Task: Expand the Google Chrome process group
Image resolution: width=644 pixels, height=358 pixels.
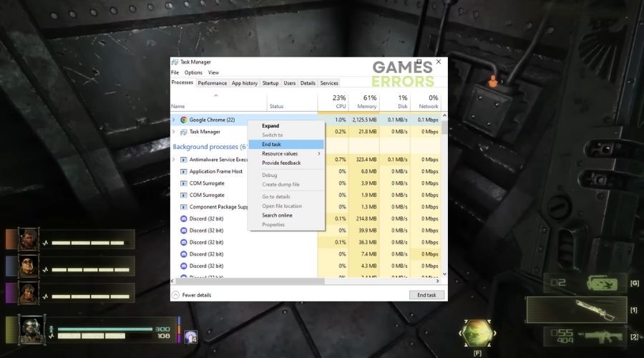Action: click(x=174, y=120)
